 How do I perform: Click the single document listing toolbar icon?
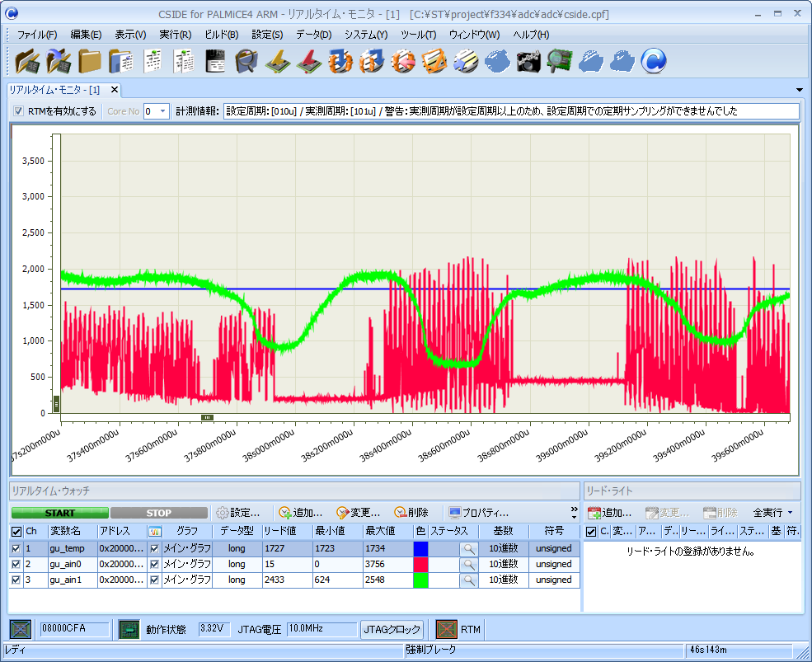point(153,61)
